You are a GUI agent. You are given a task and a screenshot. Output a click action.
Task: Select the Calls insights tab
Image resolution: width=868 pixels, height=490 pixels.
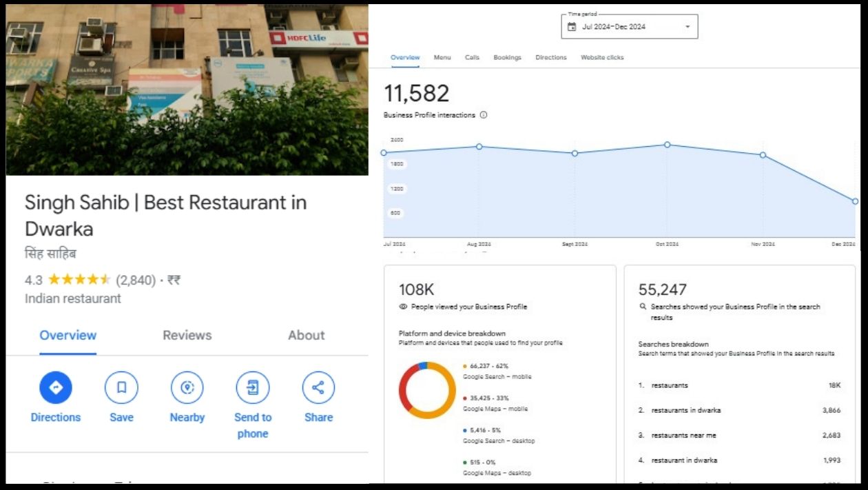(x=472, y=58)
